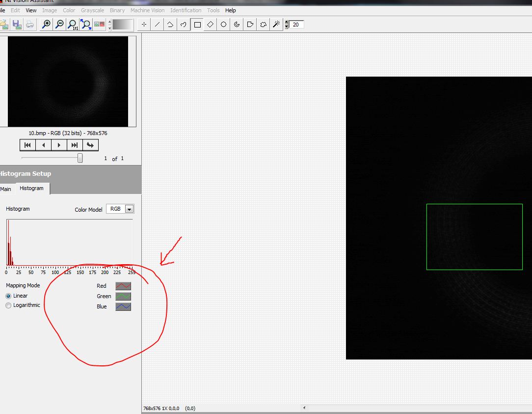This screenshot has height=414, width=532.
Task: Open the Edit menu
Action: [x=15, y=10]
